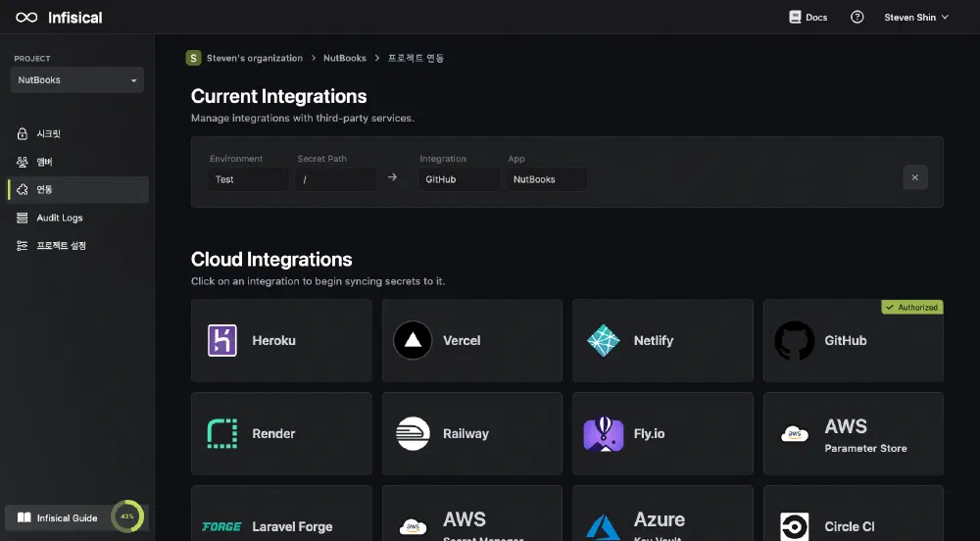Click the Azure Key Vault logo
This screenshot has width=980, height=541.
point(603,528)
